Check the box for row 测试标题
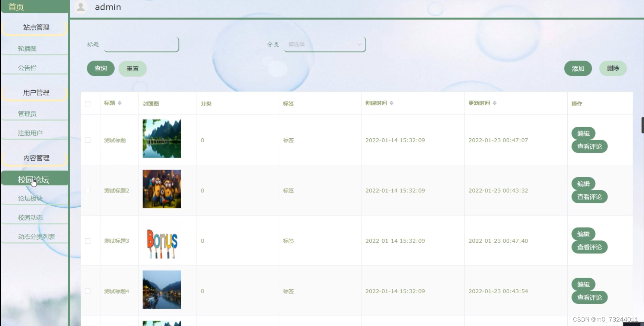This screenshot has width=644, height=326. [x=88, y=140]
